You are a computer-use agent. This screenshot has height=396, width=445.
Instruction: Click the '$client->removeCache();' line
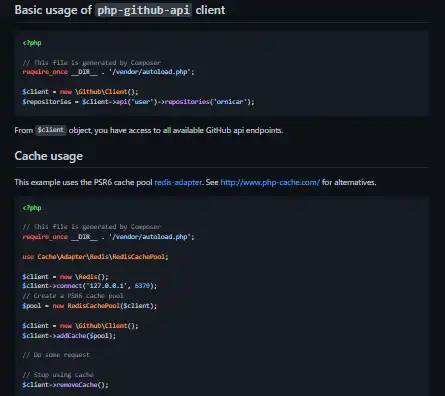point(65,385)
